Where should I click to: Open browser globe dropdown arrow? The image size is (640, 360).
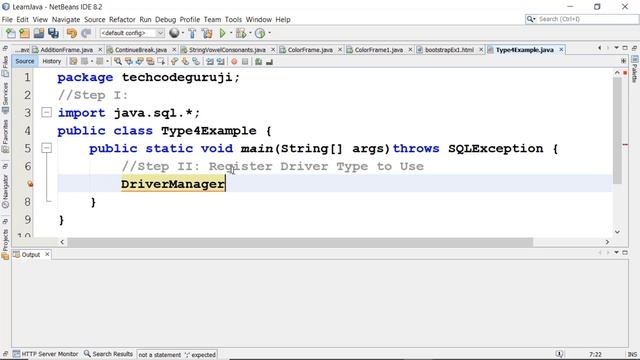[x=182, y=33]
